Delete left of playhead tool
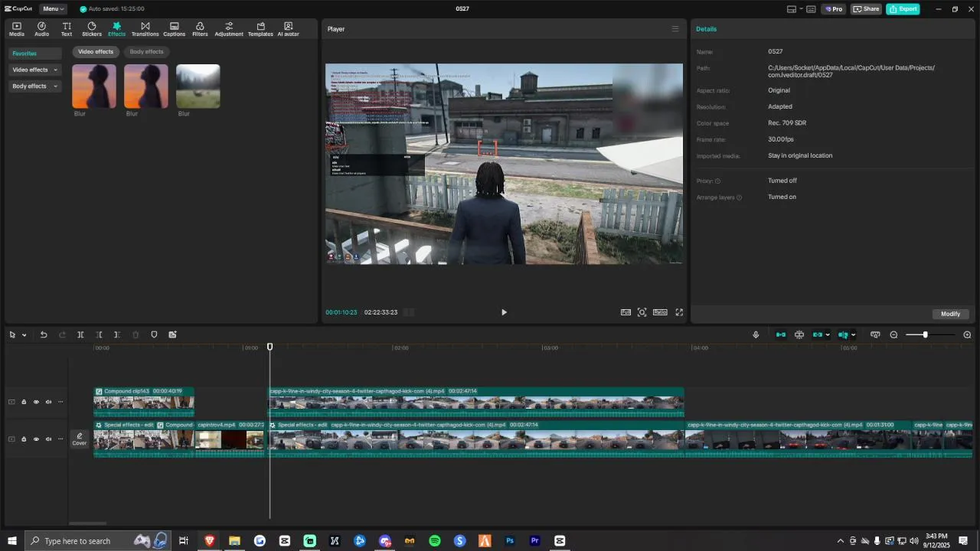 [x=99, y=334]
